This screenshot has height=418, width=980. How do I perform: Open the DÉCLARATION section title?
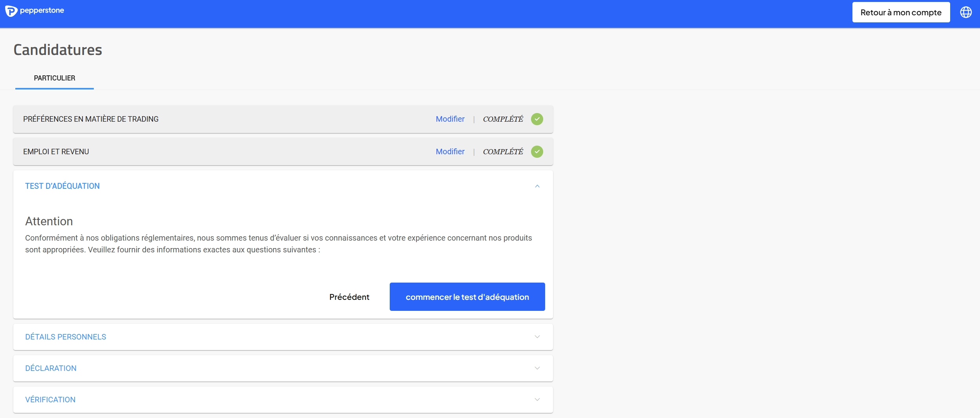(x=51, y=368)
